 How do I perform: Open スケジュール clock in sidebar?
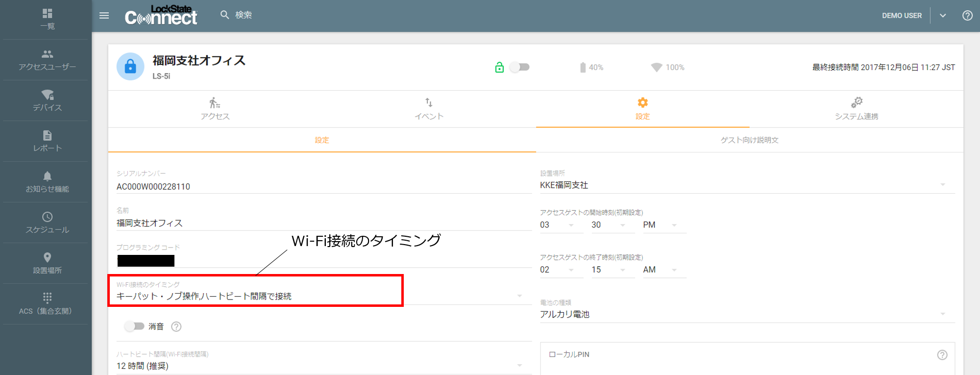47,223
